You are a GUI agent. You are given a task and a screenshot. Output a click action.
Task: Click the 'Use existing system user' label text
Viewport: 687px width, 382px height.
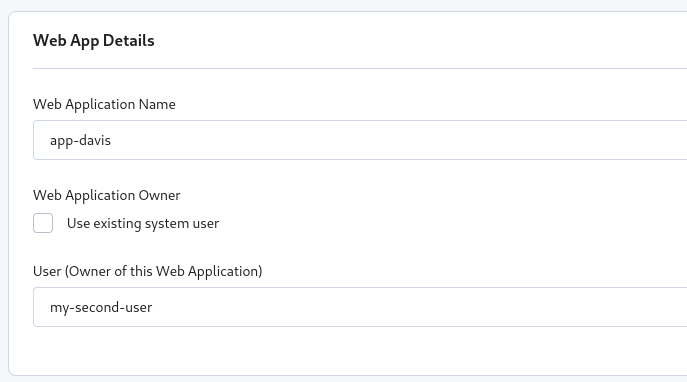tap(143, 223)
